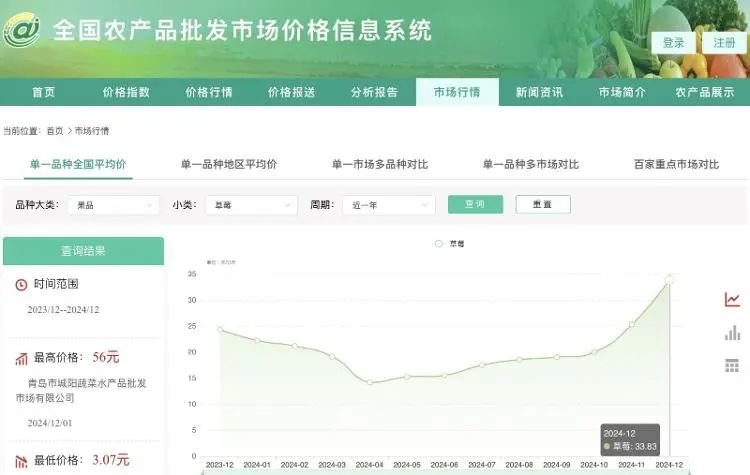Open 价格报送 menu item
The image size is (750, 475).
[x=292, y=92]
